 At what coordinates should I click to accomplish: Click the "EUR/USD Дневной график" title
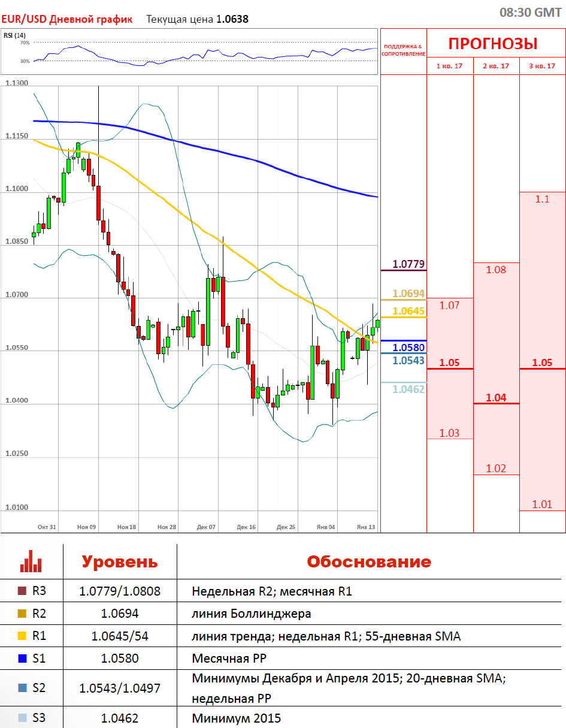pyautogui.click(x=66, y=19)
